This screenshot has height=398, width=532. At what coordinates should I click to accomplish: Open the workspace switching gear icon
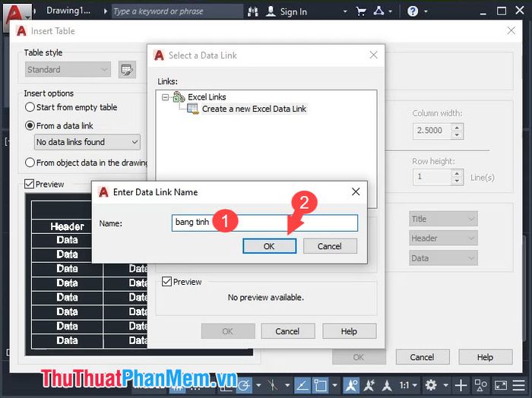tap(431, 385)
